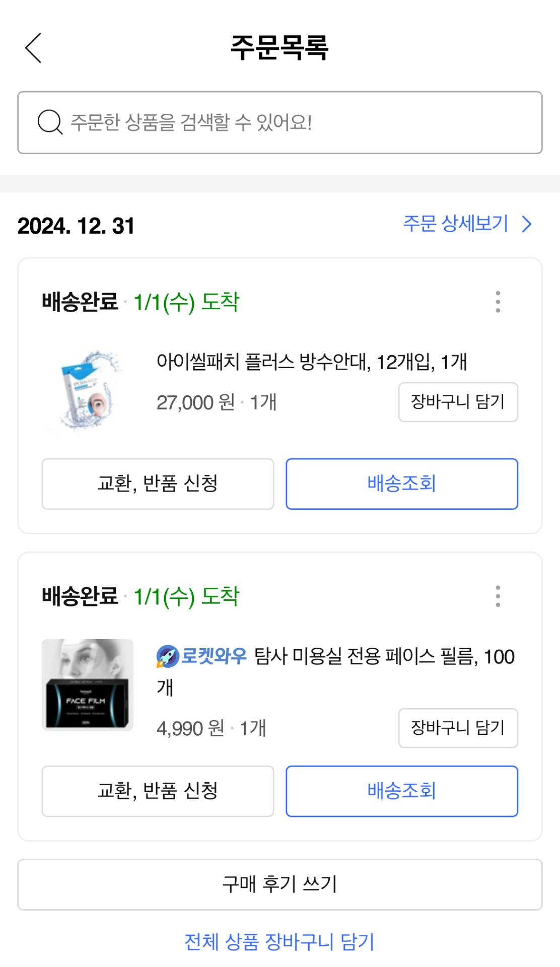
Task: Open 주문 상세보기 order details link
Action: (x=455, y=224)
